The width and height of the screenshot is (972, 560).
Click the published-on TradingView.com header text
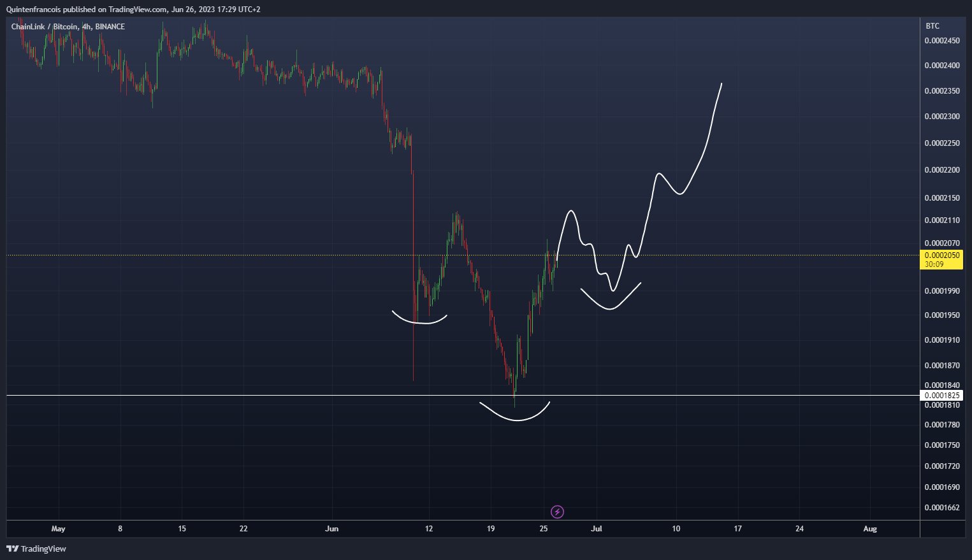134,10
